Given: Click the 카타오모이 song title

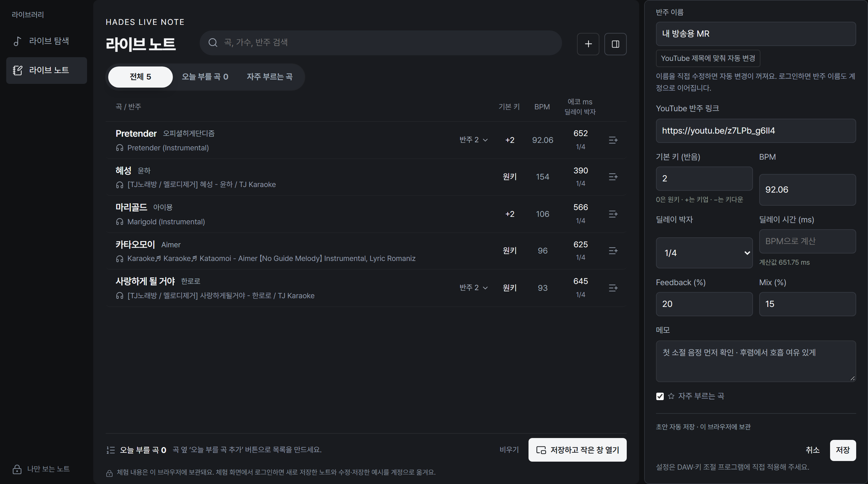Looking at the screenshot, I should (135, 244).
